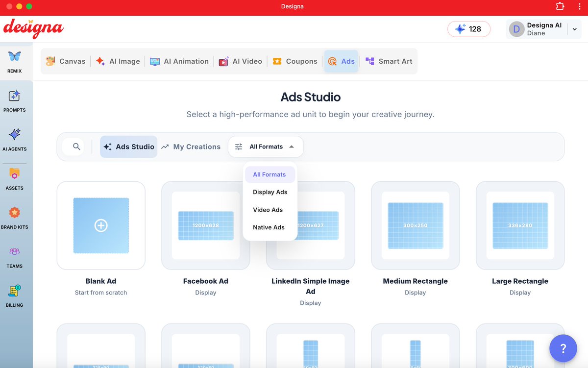
Task: Click the Designa logo
Action: [x=33, y=29]
